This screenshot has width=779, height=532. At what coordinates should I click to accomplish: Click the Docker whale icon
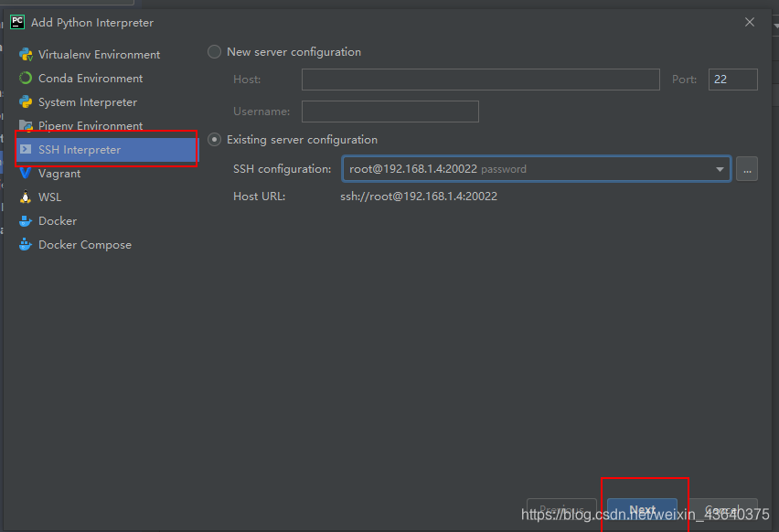pyautogui.click(x=26, y=220)
